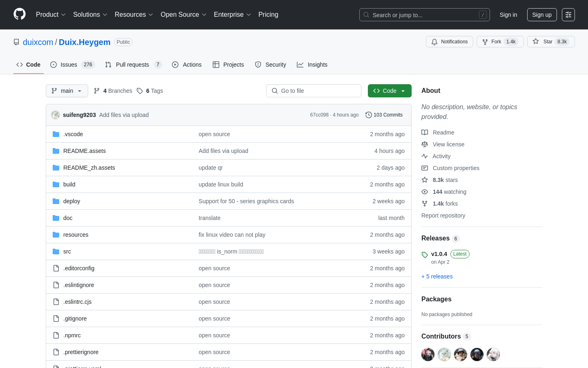The image size is (588, 368).
Task: Expand the Resources menu
Action: click(x=134, y=15)
